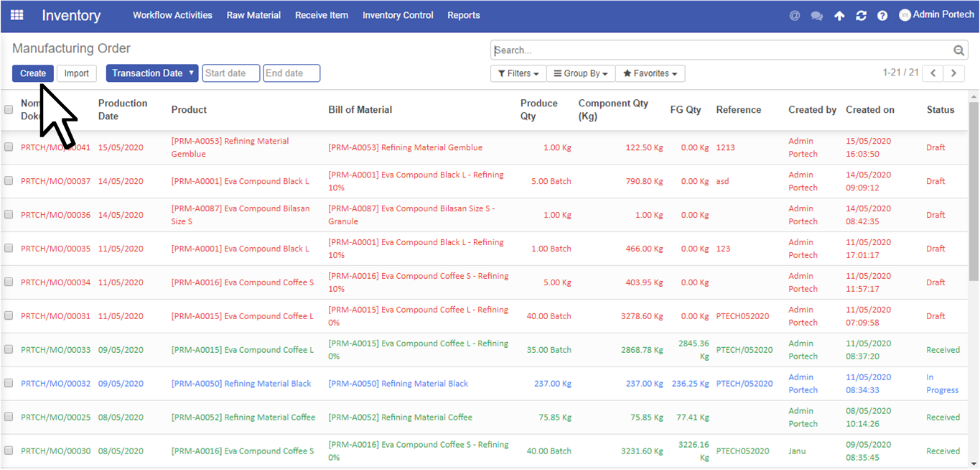980x470 pixels.
Task: Open the Transaction Date selector
Action: pos(152,73)
